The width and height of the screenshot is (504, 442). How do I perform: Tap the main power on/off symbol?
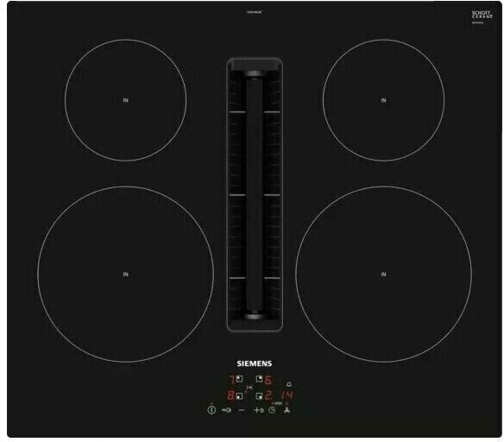pyautogui.click(x=211, y=410)
